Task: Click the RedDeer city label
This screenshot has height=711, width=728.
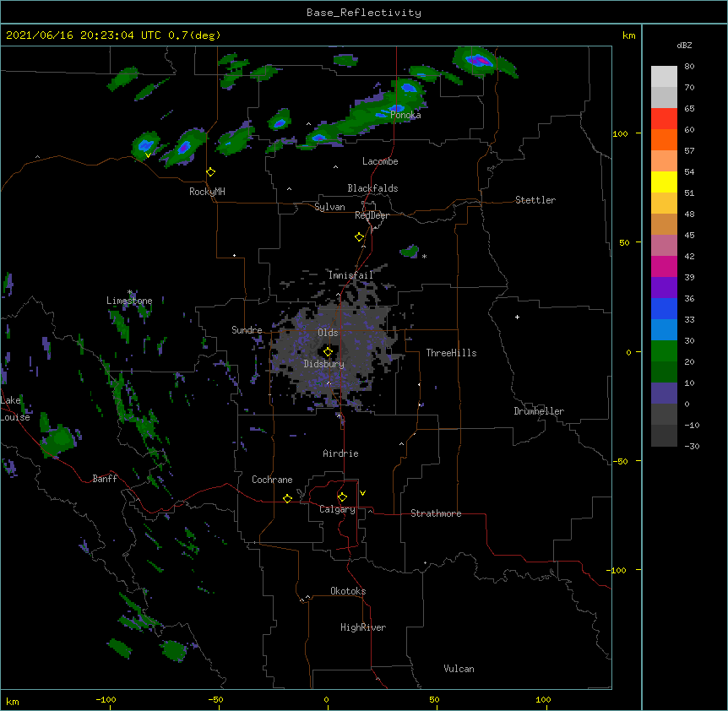Action: click(x=372, y=215)
